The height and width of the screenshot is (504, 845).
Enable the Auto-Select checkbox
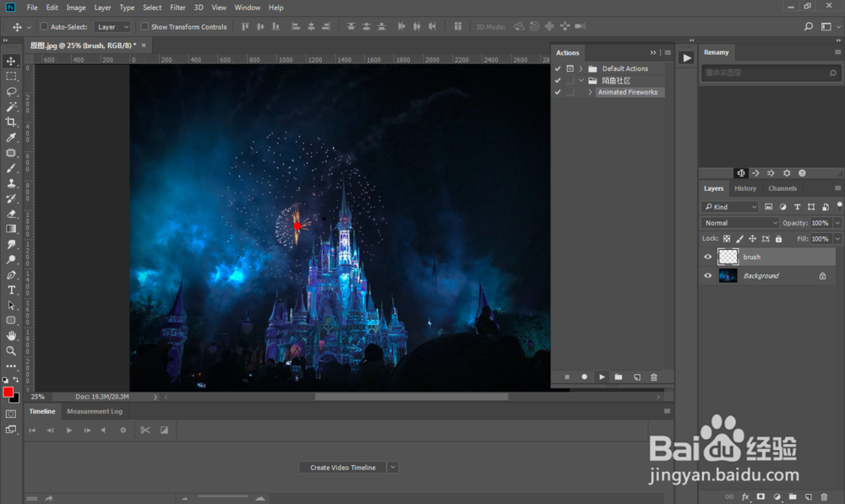click(45, 27)
